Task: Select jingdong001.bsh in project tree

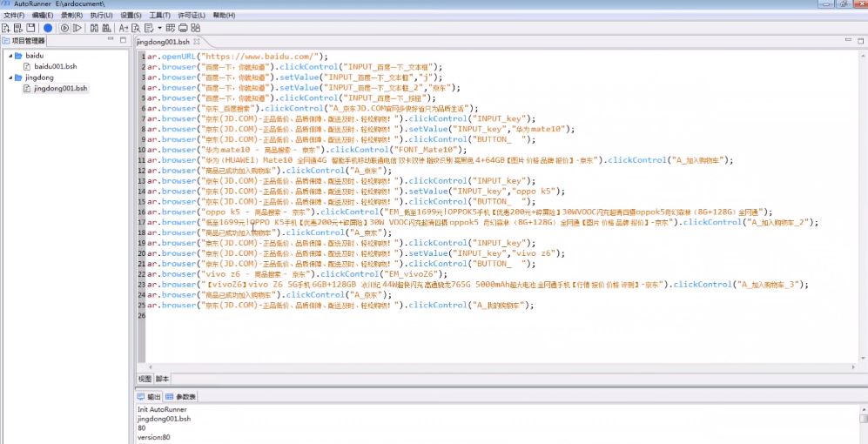Action: click(x=60, y=89)
